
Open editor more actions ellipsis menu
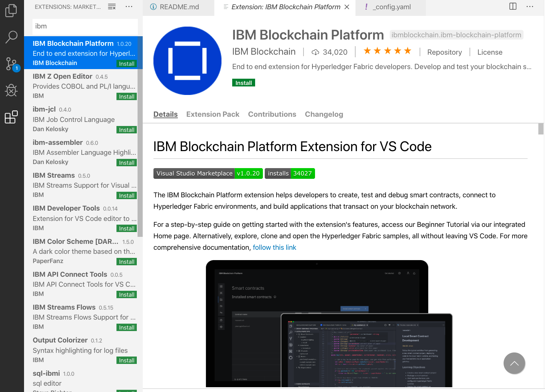[x=530, y=6]
